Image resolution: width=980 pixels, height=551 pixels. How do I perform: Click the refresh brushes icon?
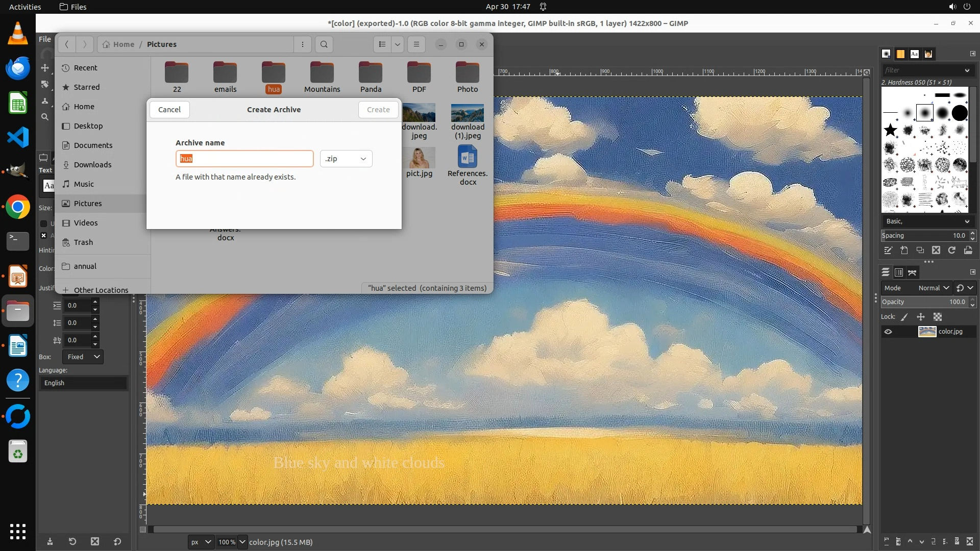point(952,251)
